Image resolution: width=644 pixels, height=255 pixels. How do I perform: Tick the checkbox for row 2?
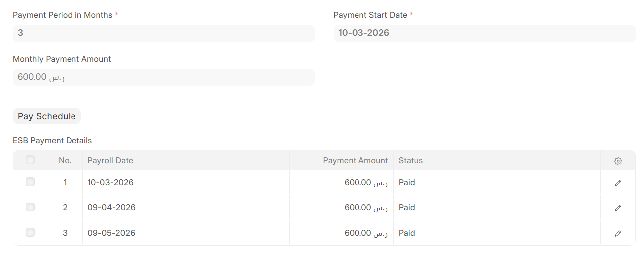click(x=30, y=207)
